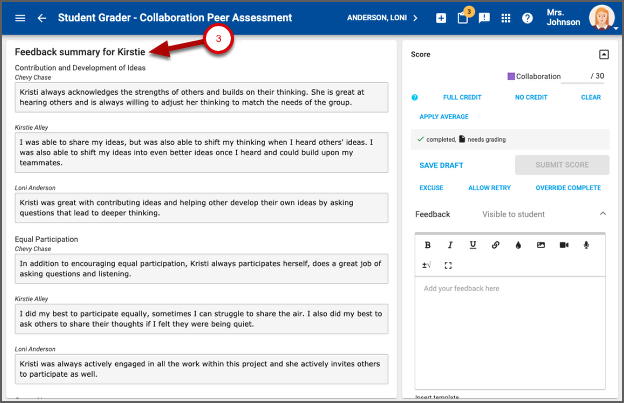Screen dimensions: 624x403
Task: Open text color droplet picker
Action: pos(518,245)
